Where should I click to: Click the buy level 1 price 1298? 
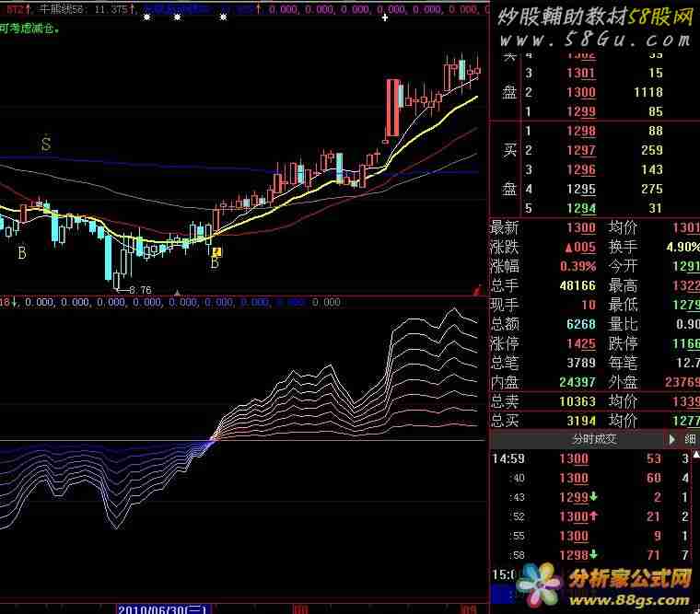click(580, 131)
